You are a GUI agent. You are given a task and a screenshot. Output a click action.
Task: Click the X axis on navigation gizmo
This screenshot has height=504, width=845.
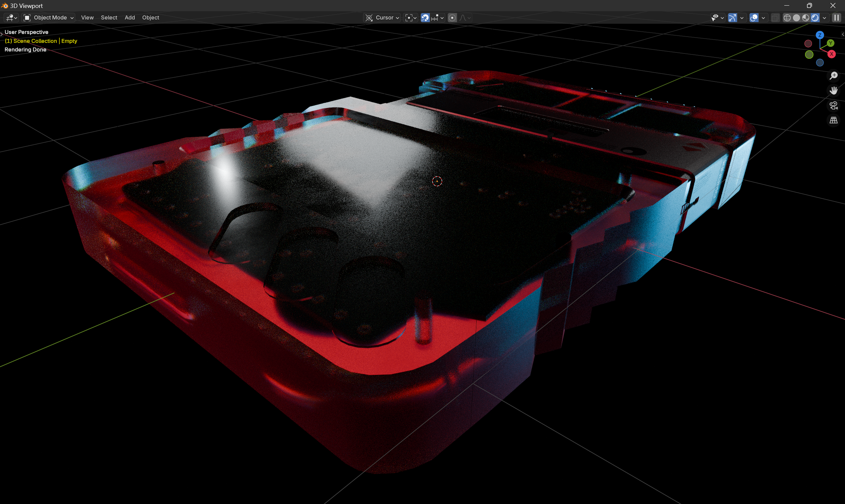coord(831,54)
